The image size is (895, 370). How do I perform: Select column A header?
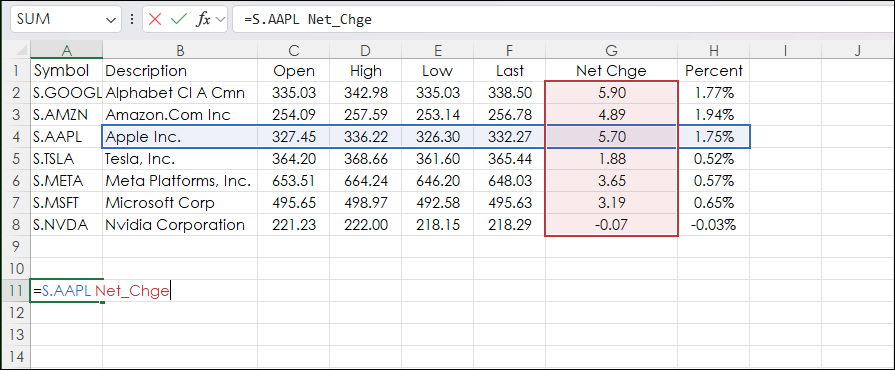[x=67, y=50]
